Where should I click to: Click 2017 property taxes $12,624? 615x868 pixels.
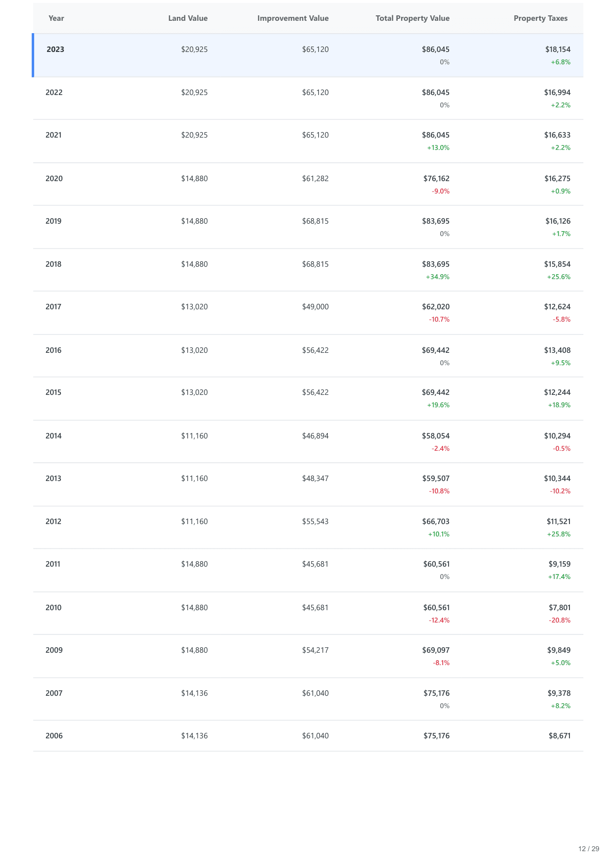557,307
